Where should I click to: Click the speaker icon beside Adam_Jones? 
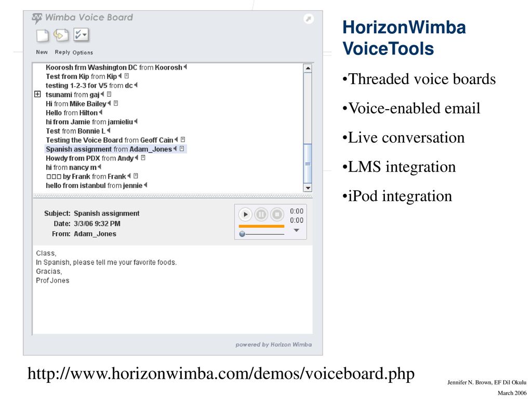pos(175,149)
